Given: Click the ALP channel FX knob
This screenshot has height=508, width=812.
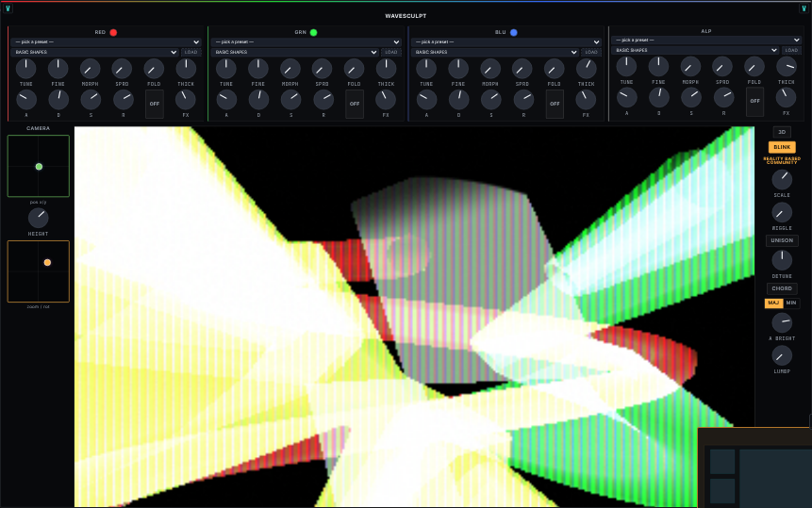Looking at the screenshot, I should click(x=787, y=98).
